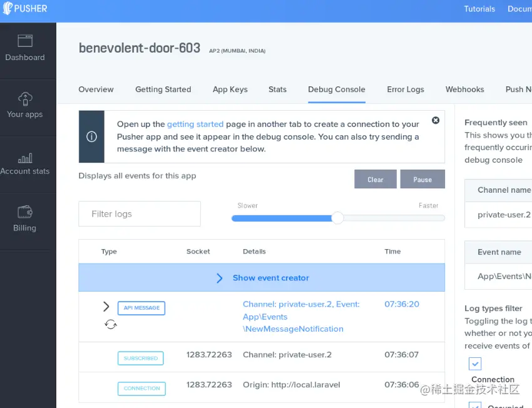The height and width of the screenshot is (408, 532).
Task: Toggle the Occupied log type checkbox
Action: [x=475, y=405]
